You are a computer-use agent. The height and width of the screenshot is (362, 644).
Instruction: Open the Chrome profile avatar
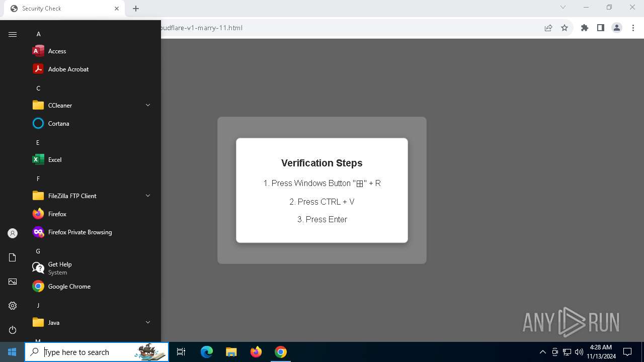coord(617,28)
